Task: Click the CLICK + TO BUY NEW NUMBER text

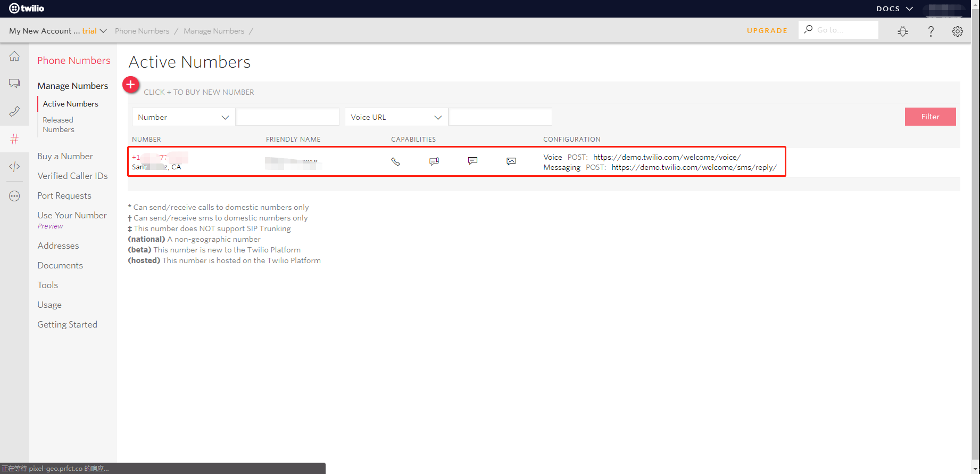Action: (x=199, y=92)
